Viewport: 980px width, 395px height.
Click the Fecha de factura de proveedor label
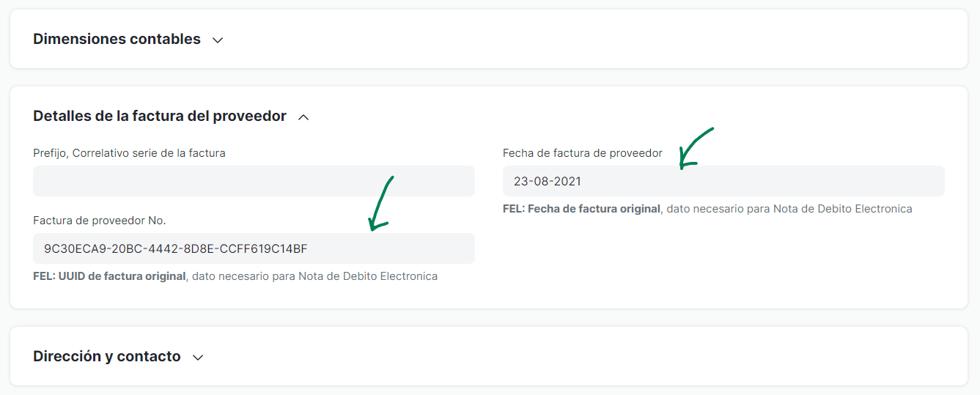coord(583,153)
